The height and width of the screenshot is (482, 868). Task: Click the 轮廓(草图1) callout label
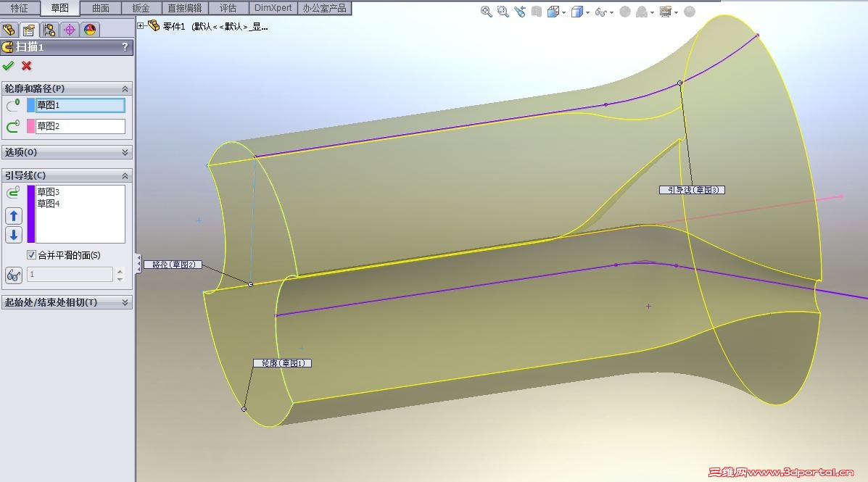[x=282, y=363]
